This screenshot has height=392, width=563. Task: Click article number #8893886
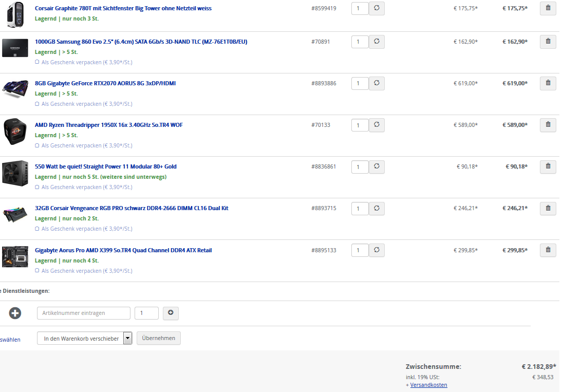point(324,83)
